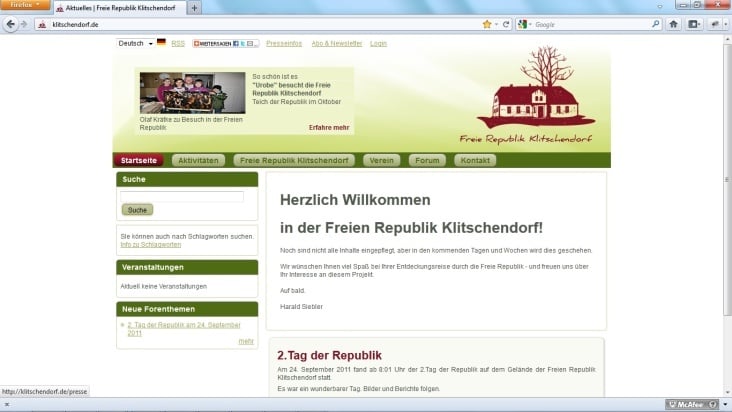
Task: Open the Firefox menu button
Action: pyautogui.click(x=25, y=5)
